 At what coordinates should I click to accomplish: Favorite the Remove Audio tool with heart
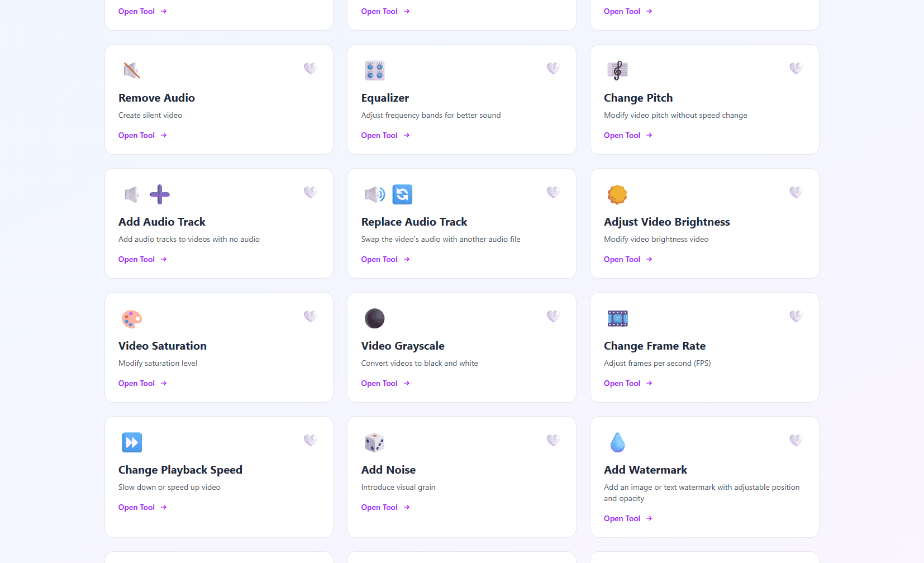point(311,68)
